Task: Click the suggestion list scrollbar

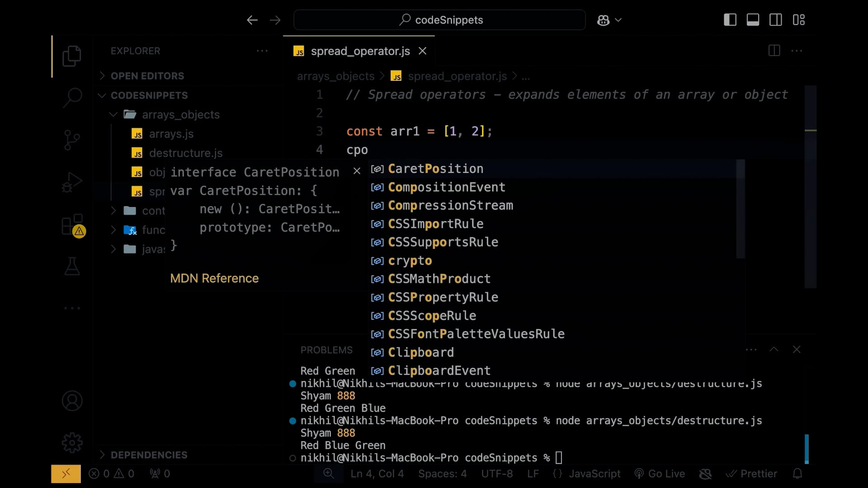Action: (741, 209)
